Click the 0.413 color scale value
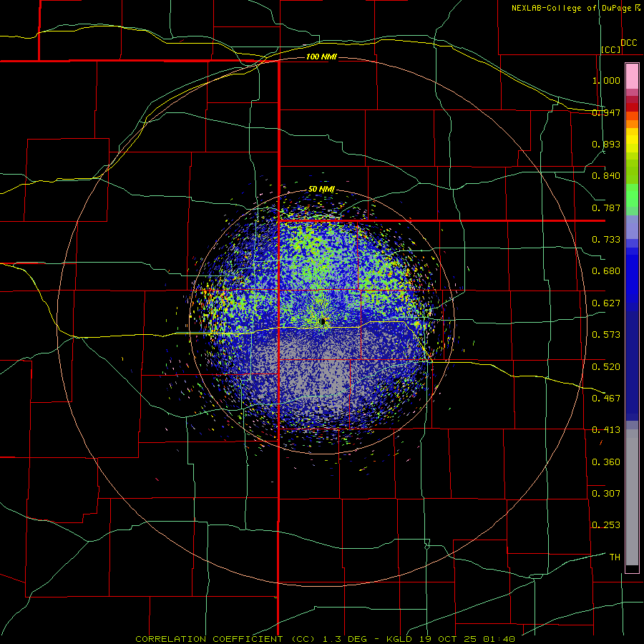Viewport: 644px width, 644px height. (x=606, y=430)
